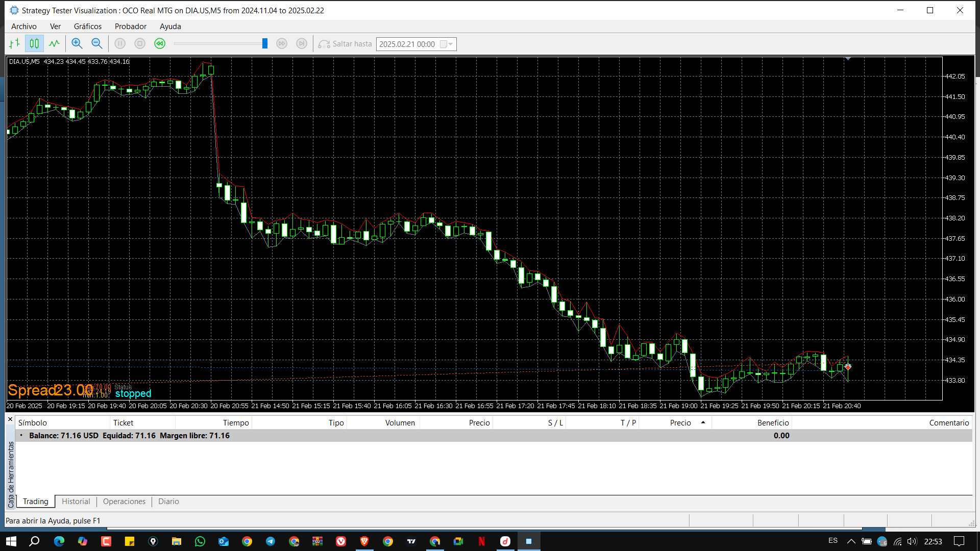Open the Windows notification center
The width and height of the screenshot is (980, 551).
click(959, 541)
